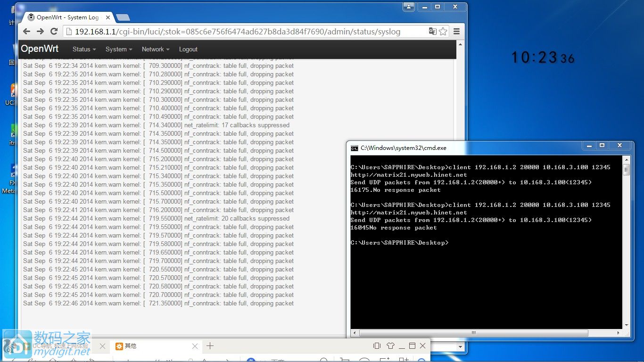Click "16045No response packet" in cmd
The image size is (644, 362).
pyautogui.click(x=394, y=228)
